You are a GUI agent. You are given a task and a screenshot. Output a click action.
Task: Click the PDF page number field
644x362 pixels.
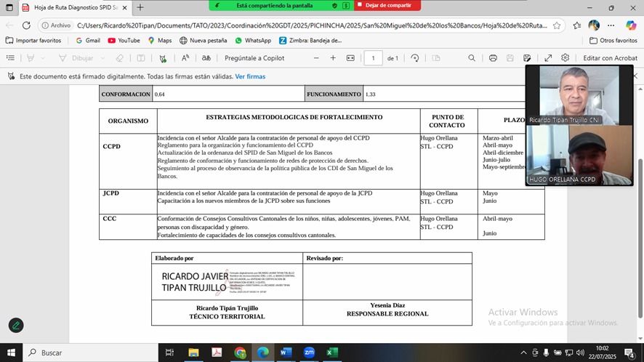click(x=373, y=58)
